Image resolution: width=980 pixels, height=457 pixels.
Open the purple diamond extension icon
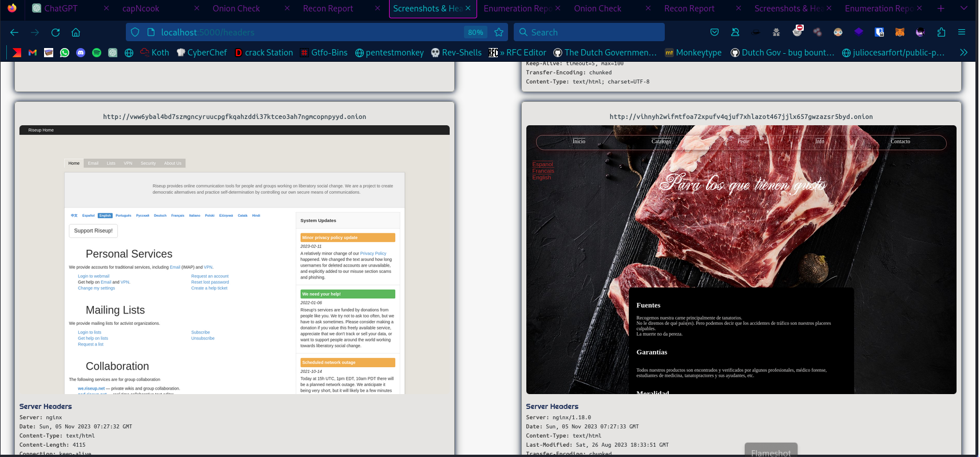859,32
